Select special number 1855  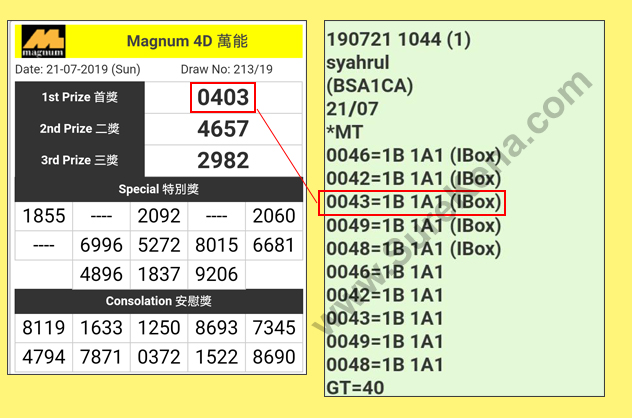click(x=44, y=217)
